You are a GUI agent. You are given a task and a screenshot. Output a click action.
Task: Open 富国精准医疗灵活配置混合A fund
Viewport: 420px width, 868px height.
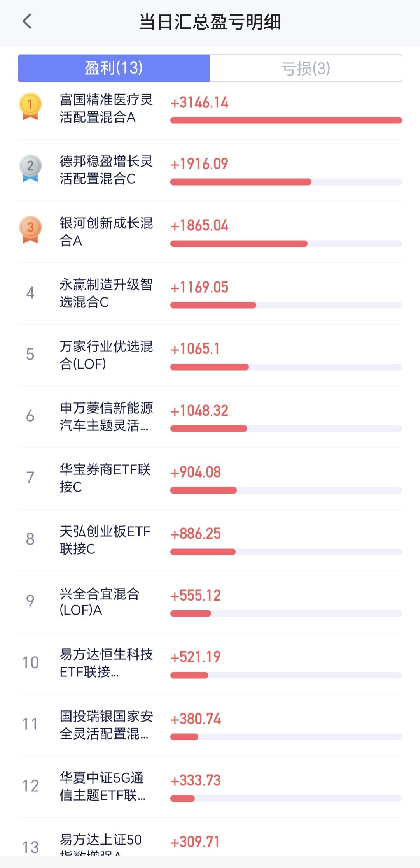pos(106,109)
